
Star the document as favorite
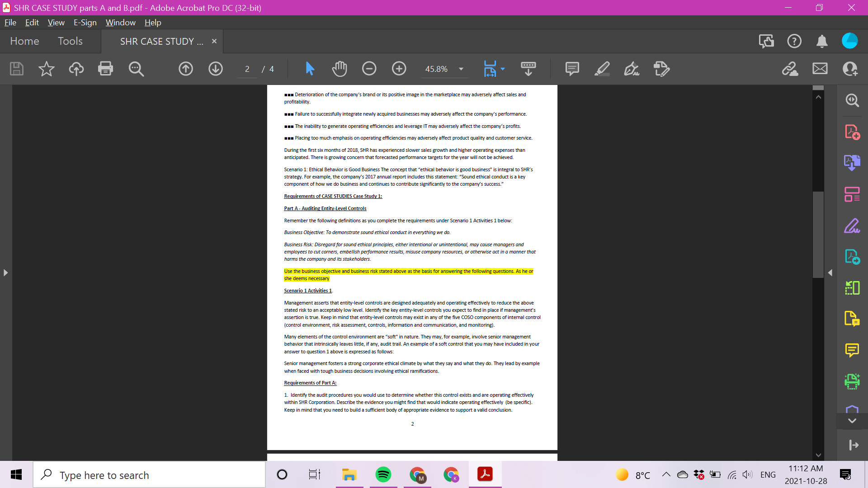46,69
